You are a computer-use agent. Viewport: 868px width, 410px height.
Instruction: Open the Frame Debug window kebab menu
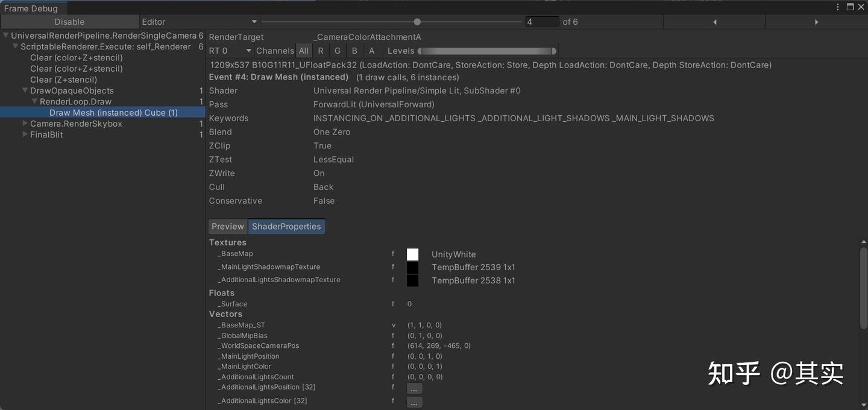[x=838, y=7]
